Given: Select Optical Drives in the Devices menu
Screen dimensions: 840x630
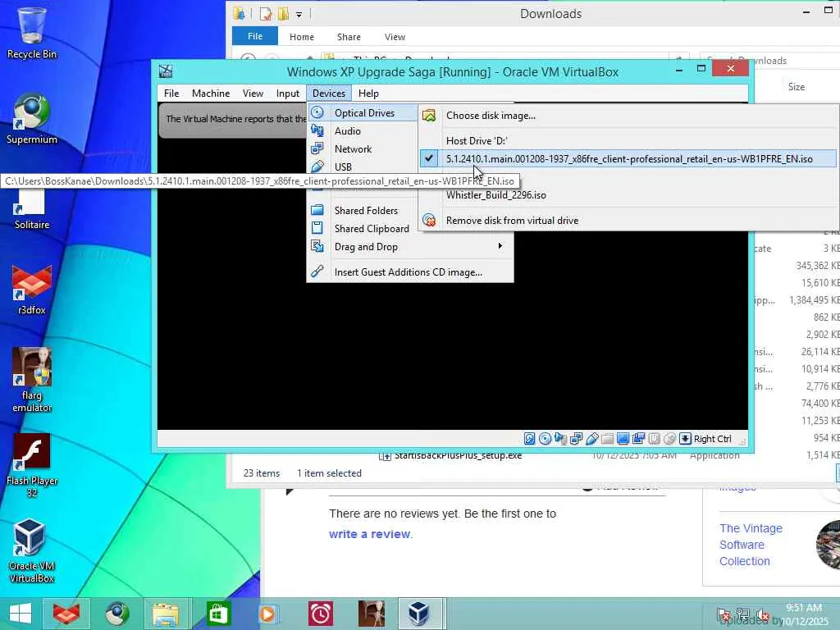Looking at the screenshot, I should pyautogui.click(x=363, y=112).
